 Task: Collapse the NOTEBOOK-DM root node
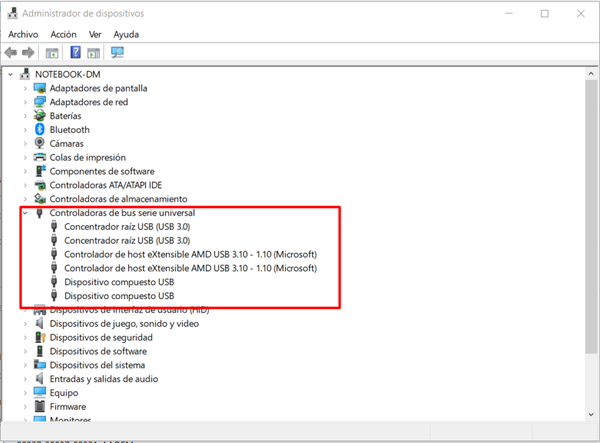click(x=11, y=74)
